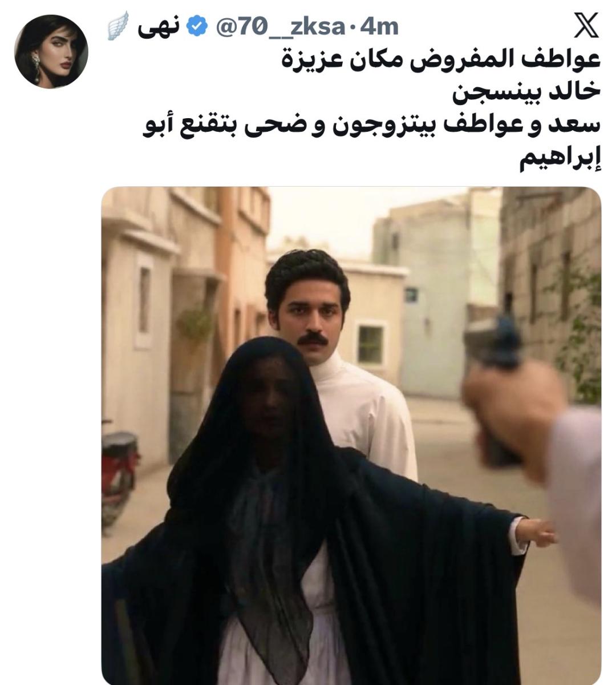Click the wing emoji beside the name

115,27
